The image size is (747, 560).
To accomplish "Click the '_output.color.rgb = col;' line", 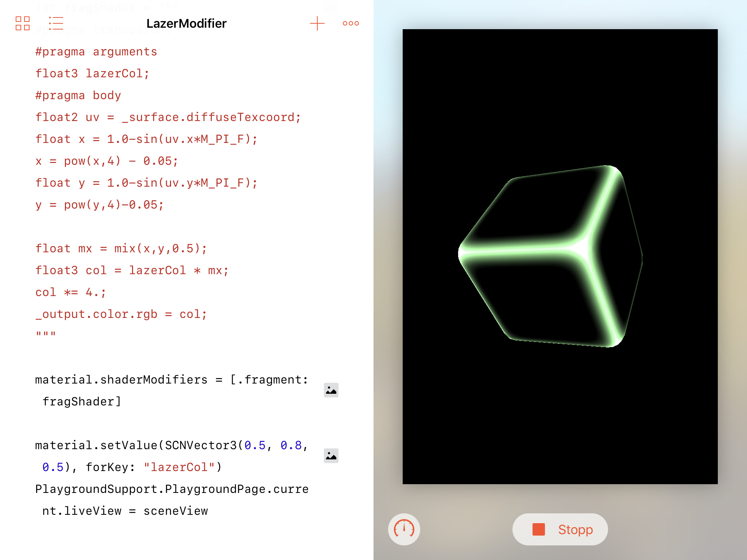I will point(121,314).
